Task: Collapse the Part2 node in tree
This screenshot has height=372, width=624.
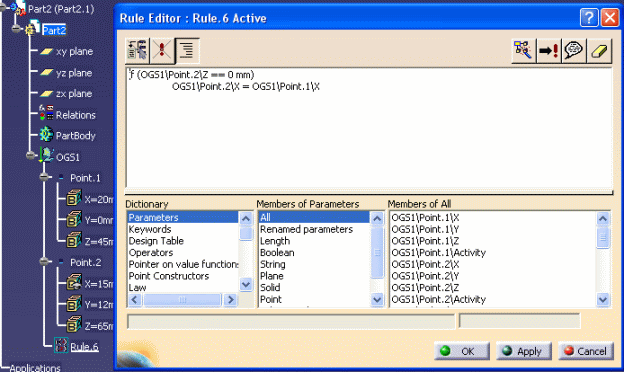Action: tap(16, 29)
